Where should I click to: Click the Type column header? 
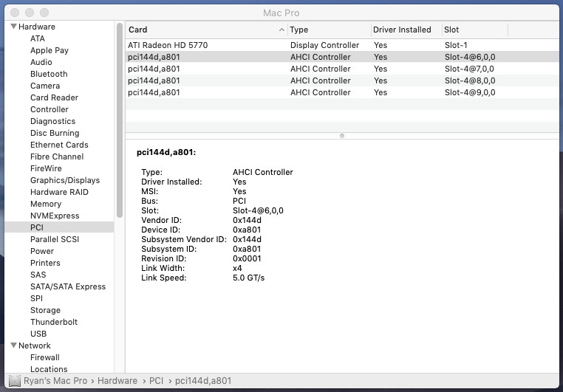pos(327,30)
